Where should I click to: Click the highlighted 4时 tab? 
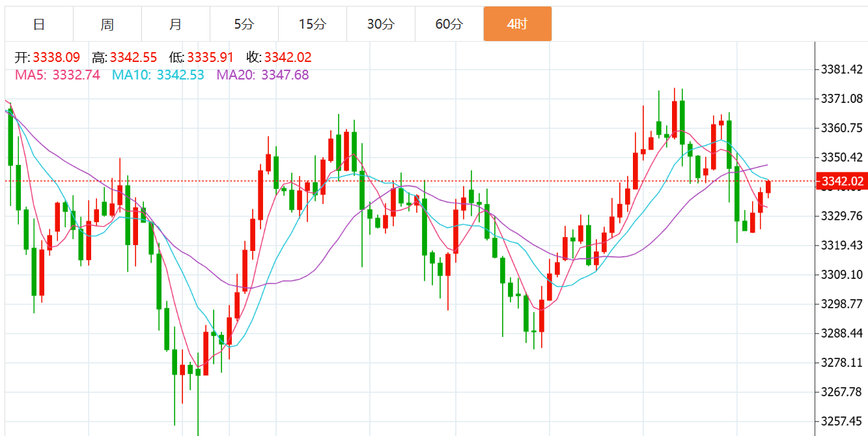(517, 24)
